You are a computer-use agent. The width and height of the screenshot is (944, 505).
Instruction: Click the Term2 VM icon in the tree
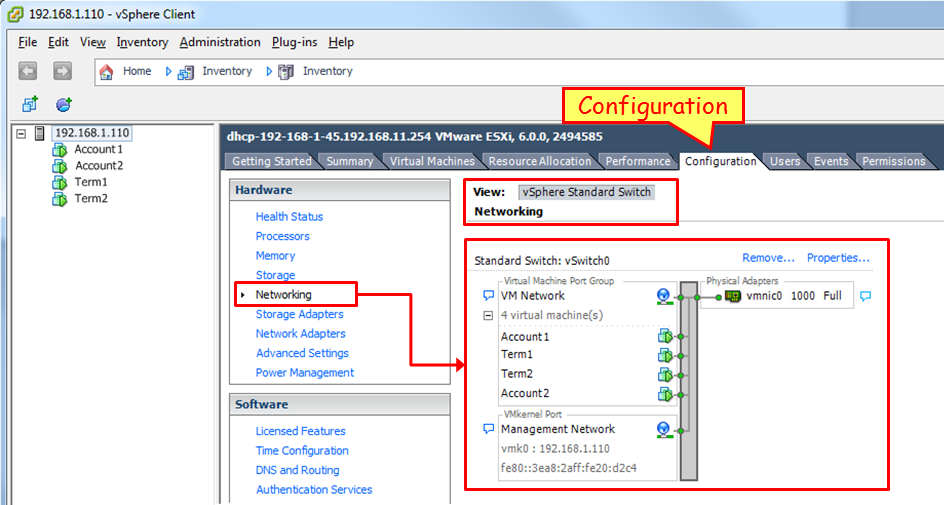point(60,199)
